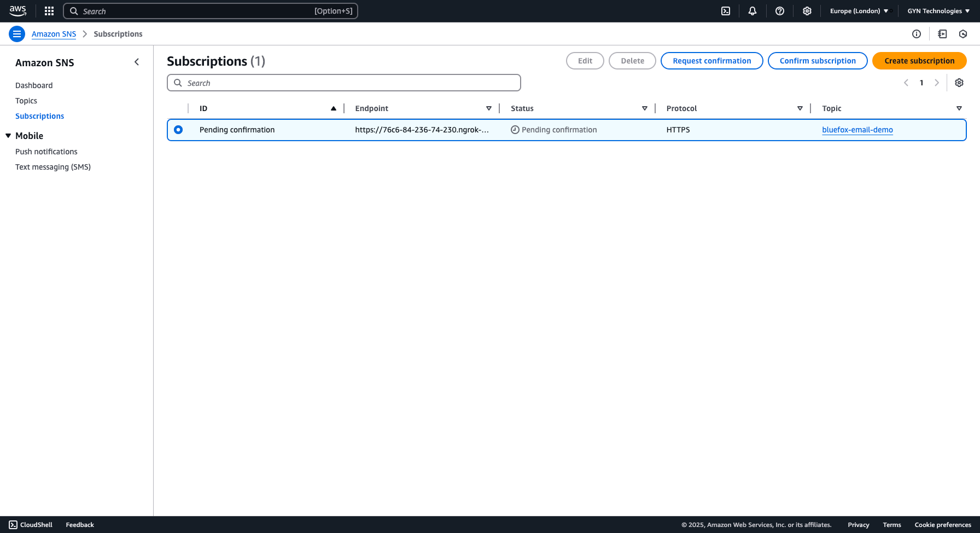Open the bluefox-email-demo topic link
Viewport: 980px width, 533px height.
coord(857,130)
